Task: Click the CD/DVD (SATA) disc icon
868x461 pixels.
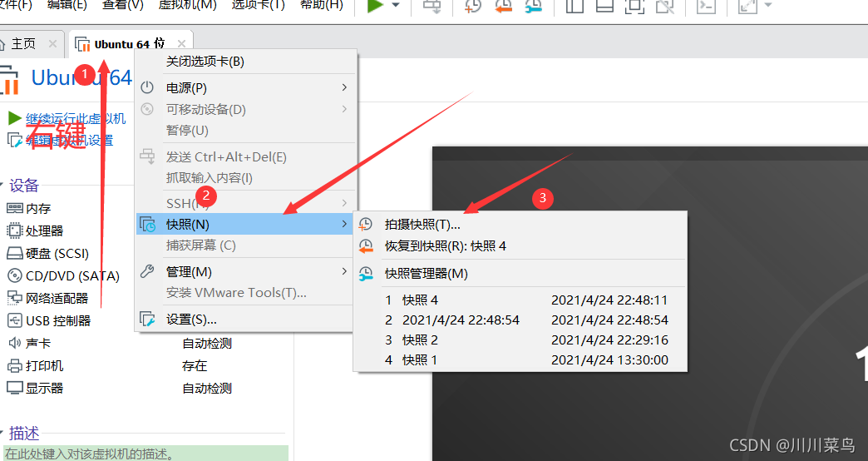Action: click(14, 275)
